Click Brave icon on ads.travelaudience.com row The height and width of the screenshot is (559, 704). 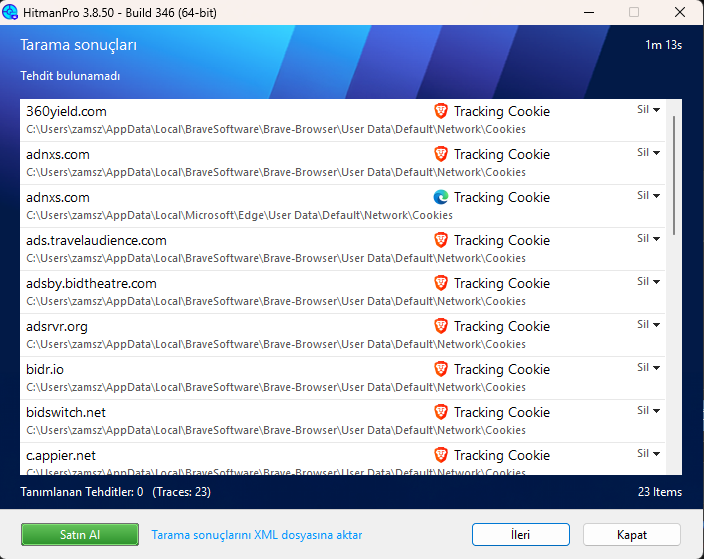coord(441,240)
